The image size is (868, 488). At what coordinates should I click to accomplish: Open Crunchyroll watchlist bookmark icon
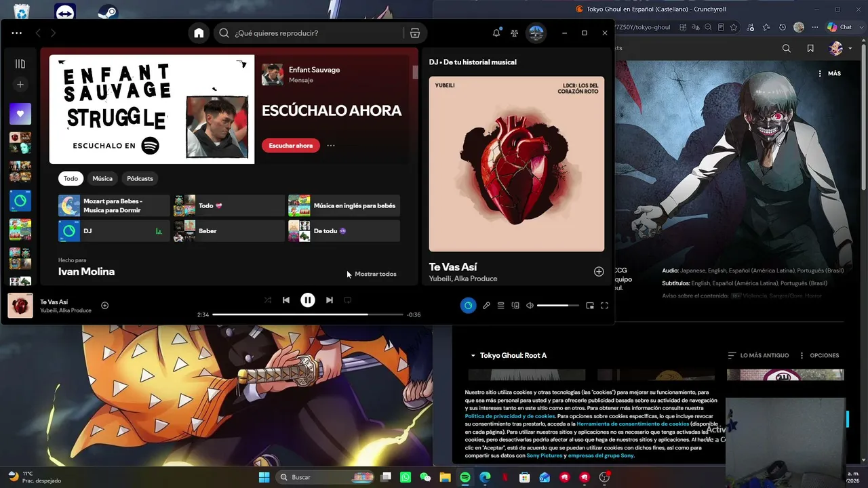(810, 48)
